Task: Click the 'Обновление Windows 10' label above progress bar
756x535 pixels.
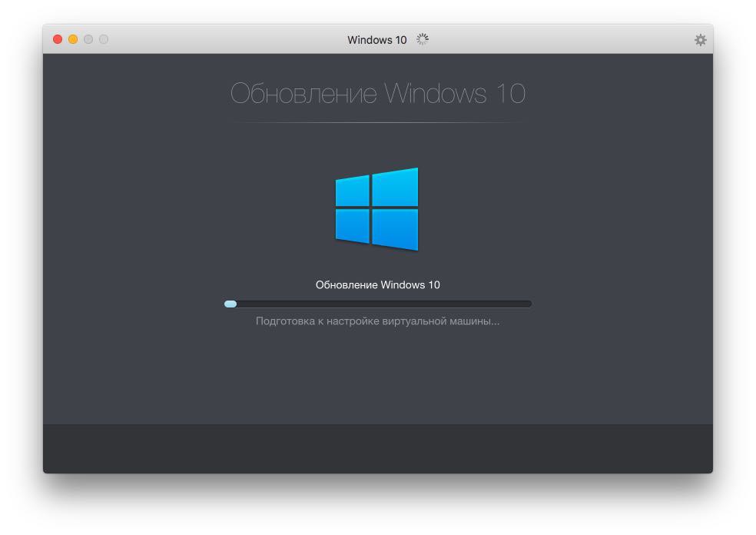Action: click(x=377, y=284)
